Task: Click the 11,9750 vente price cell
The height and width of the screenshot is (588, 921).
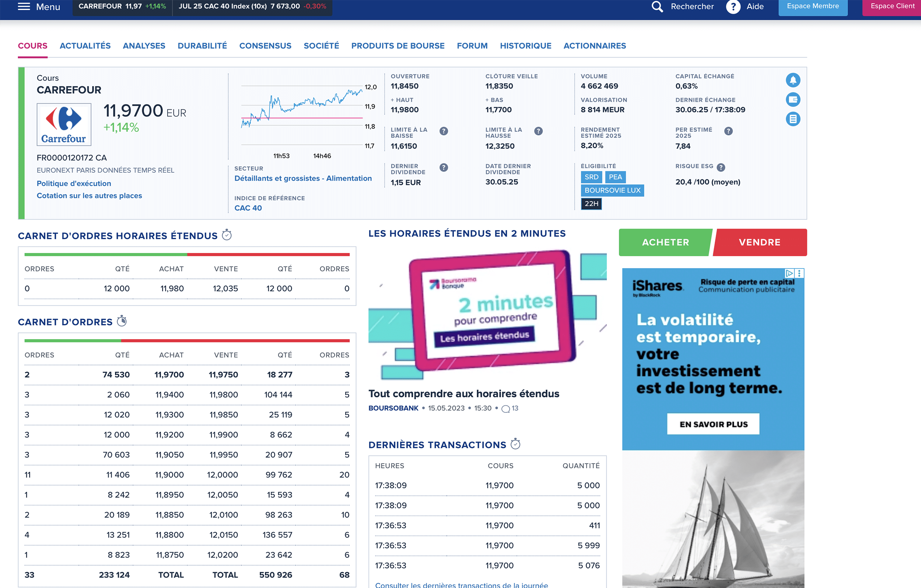Action: [223, 374]
